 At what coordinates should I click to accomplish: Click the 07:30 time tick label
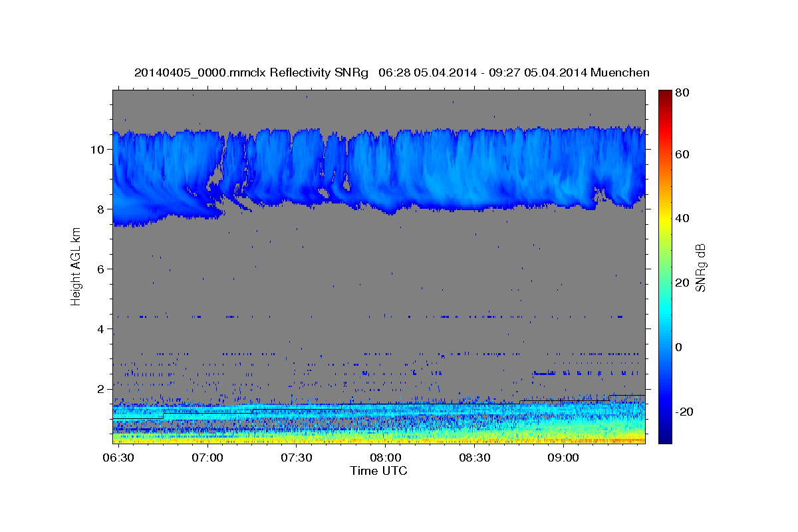[296, 458]
